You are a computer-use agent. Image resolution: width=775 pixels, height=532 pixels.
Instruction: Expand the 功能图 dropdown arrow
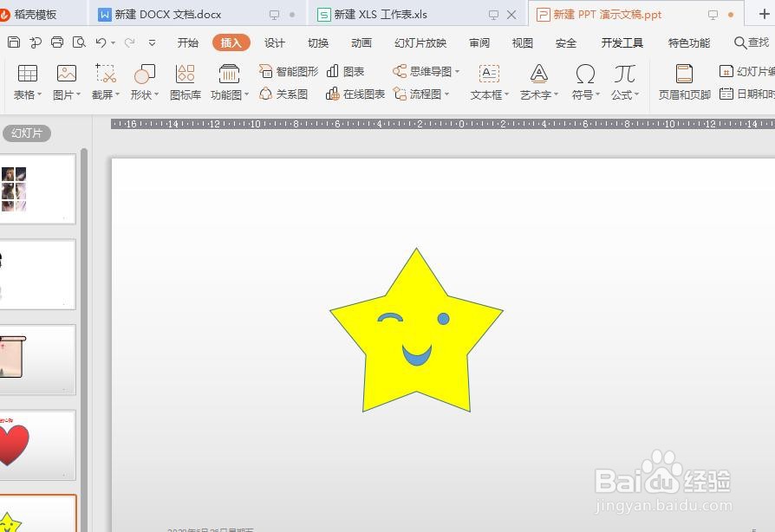click(x=246, y=94)
